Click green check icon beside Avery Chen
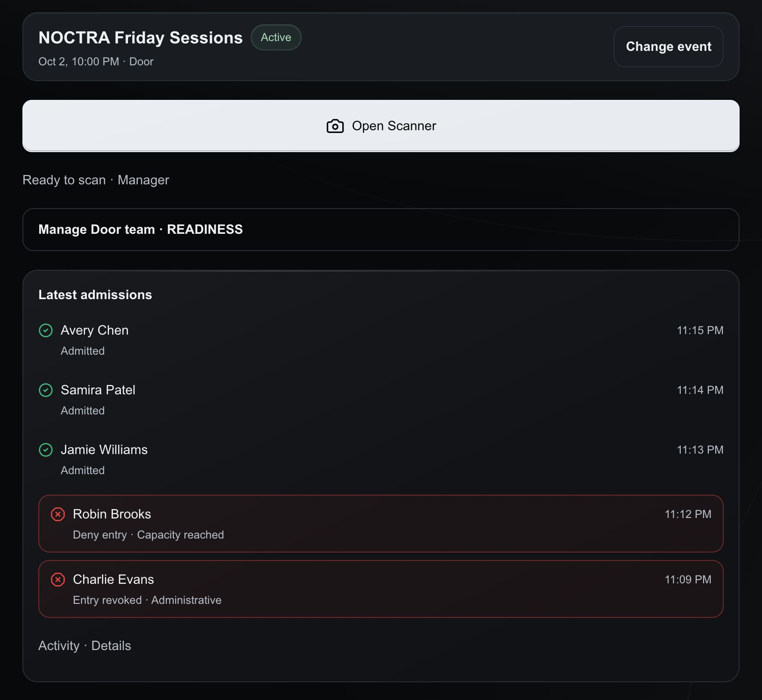The width and height of the screenshot is (762, 700). pos(46,330)
